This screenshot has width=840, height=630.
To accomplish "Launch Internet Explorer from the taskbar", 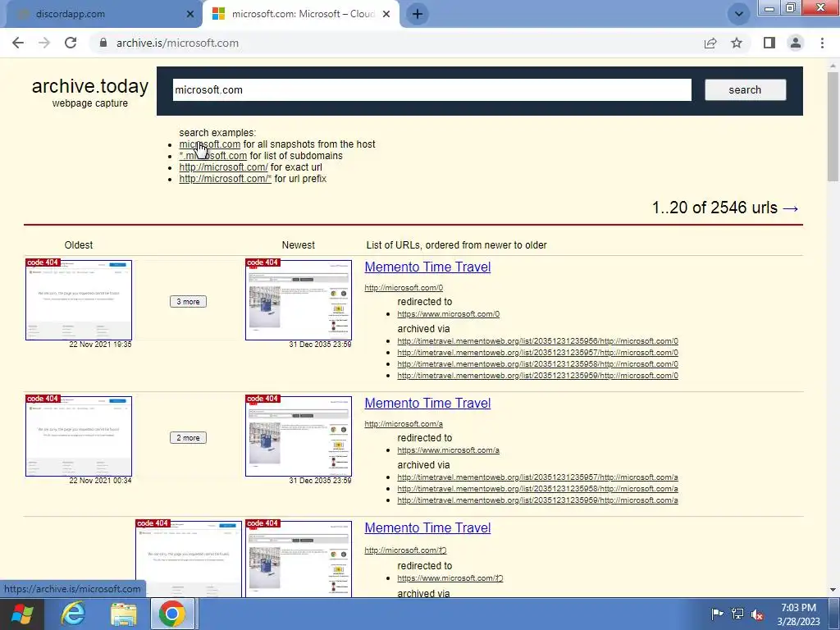I will 73,614.
